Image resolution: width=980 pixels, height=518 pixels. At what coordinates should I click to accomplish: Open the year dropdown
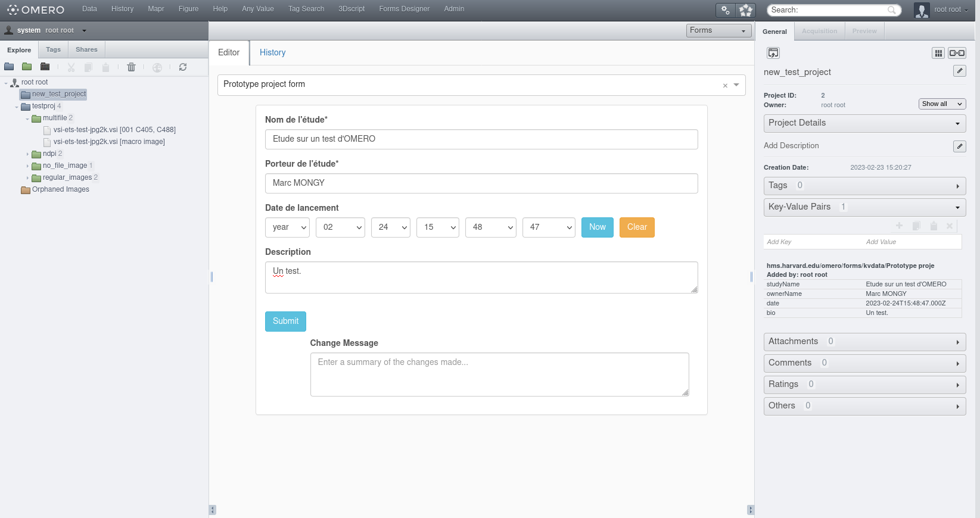(287, 227)
